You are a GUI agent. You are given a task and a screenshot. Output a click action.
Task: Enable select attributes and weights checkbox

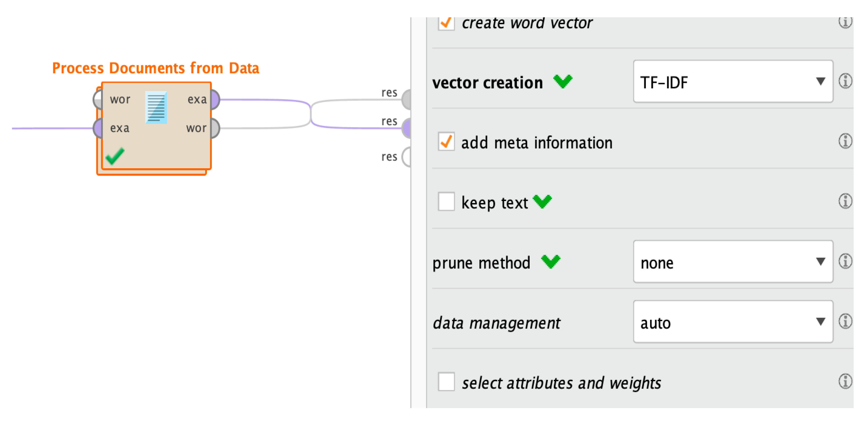coord(446,382)
